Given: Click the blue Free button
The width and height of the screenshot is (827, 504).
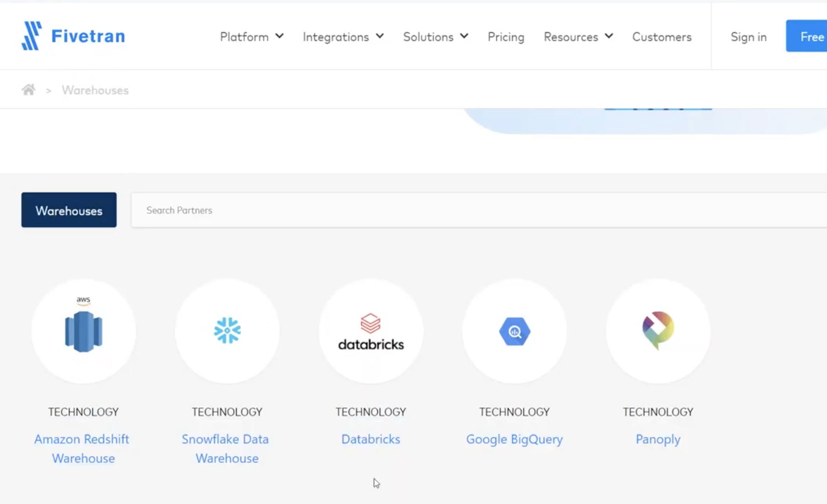Looking at the screenshot, I should pos(806,36).
